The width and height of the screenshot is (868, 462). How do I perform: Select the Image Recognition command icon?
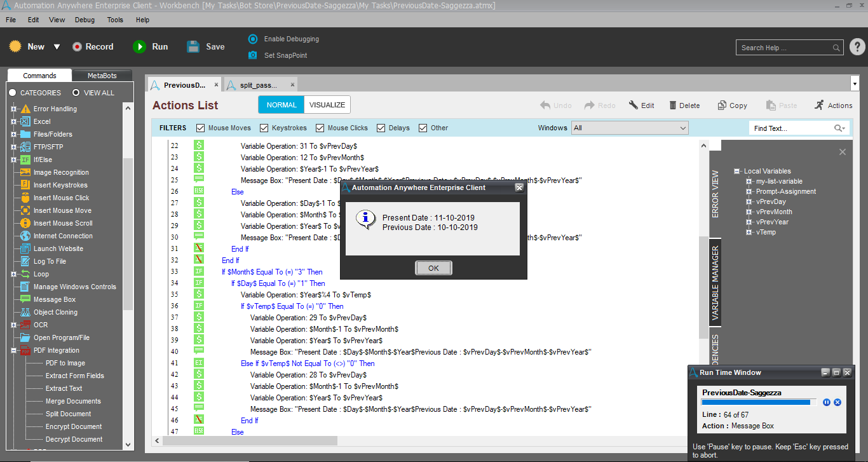[25, 172]
